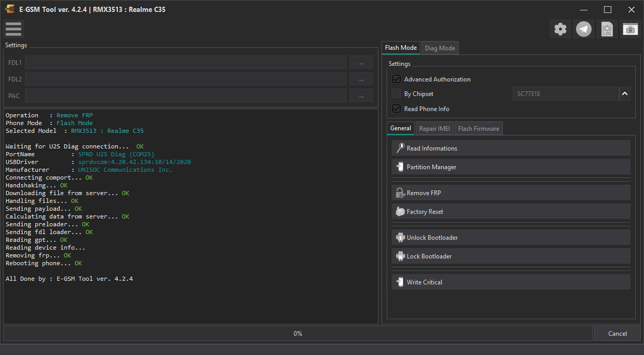Click the 'Reading gpt... OK' line
Viewport: 644px width, 355px height.
[x=36, y=240]
